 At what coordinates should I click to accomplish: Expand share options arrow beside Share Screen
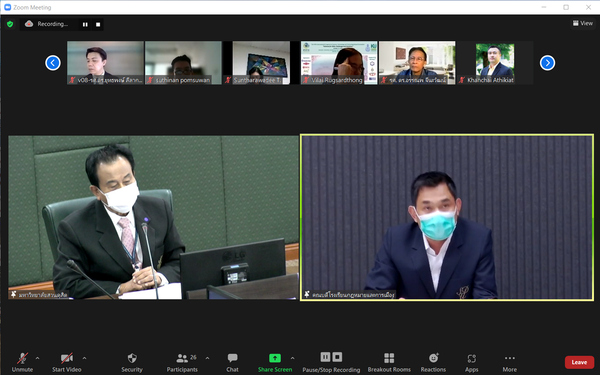click(x=292, y=358)
